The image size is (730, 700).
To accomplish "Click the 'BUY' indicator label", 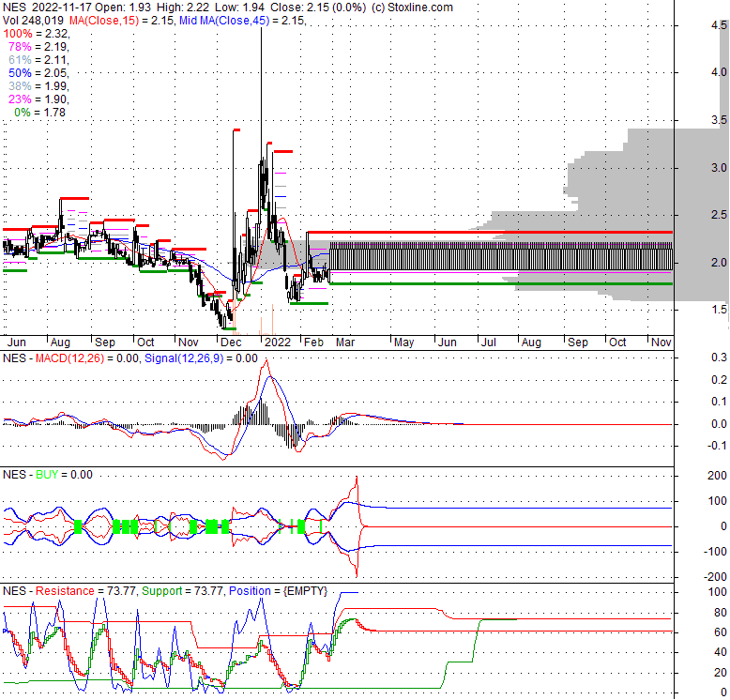I will click(47, 474).
